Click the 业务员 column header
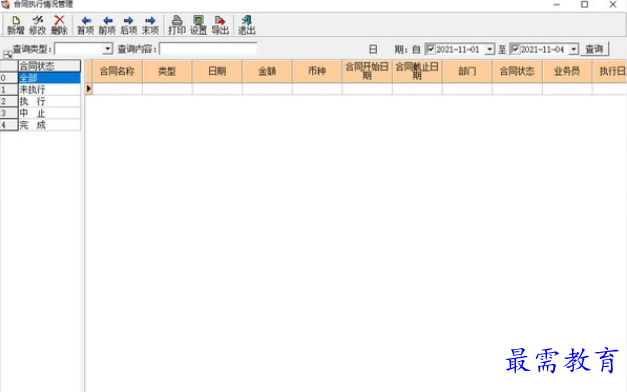 coord(567,71)
